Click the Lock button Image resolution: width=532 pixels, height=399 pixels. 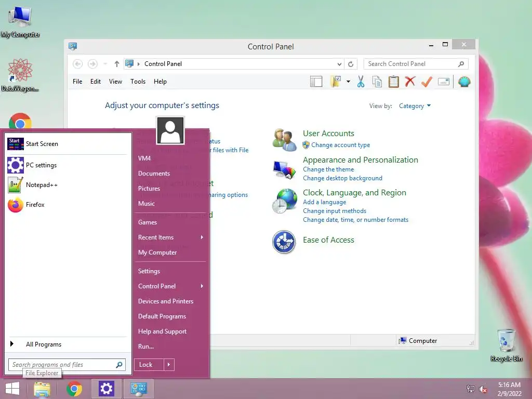click(x=149, y=365)
